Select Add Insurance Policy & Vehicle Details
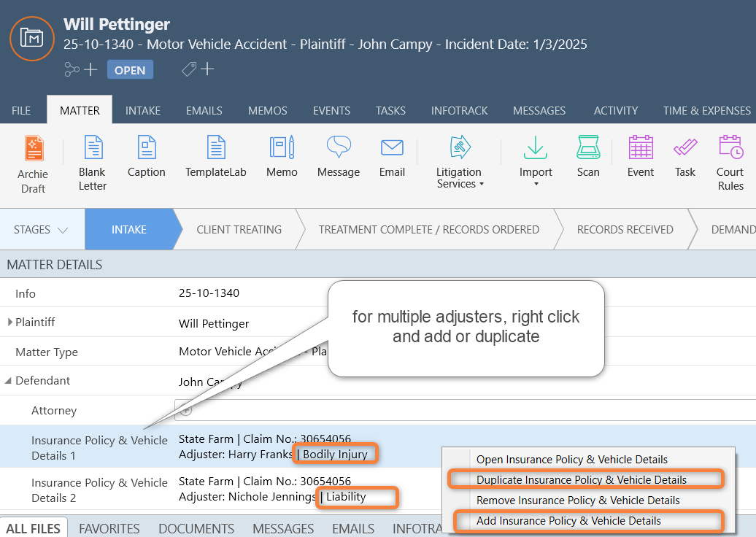 coord(568,521)
